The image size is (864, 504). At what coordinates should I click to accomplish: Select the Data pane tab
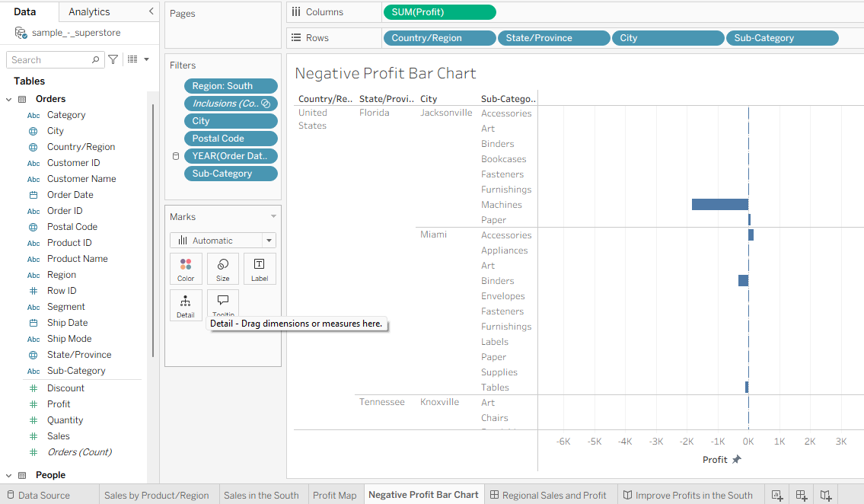click(25, 11)
